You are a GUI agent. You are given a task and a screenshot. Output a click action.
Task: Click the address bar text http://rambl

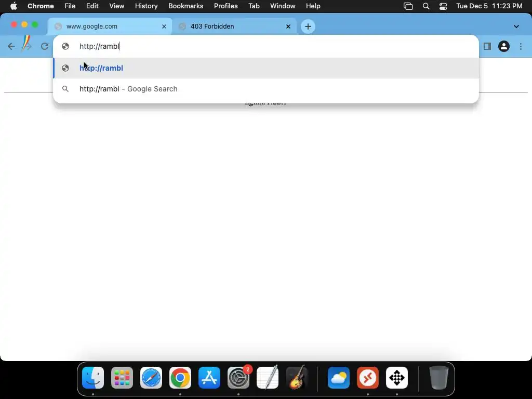pyautogui.click(x=99, y=46)
